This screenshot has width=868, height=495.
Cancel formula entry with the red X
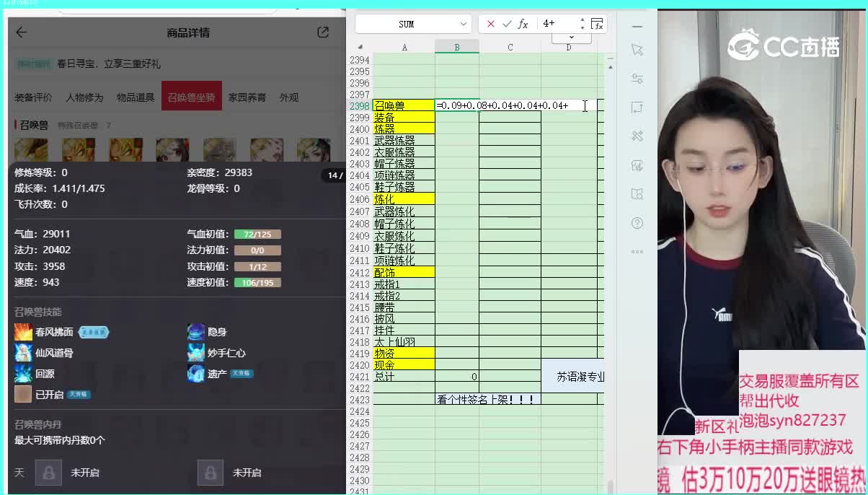pyautogui.click(x=491, y=24)
